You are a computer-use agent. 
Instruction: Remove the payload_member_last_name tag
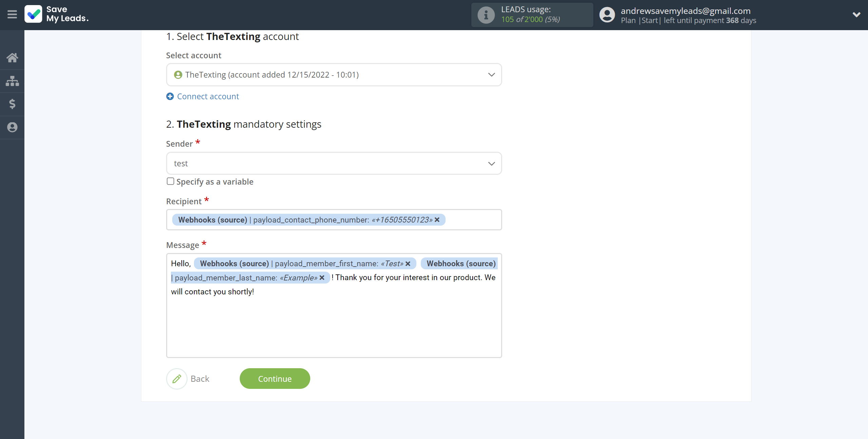322,278
